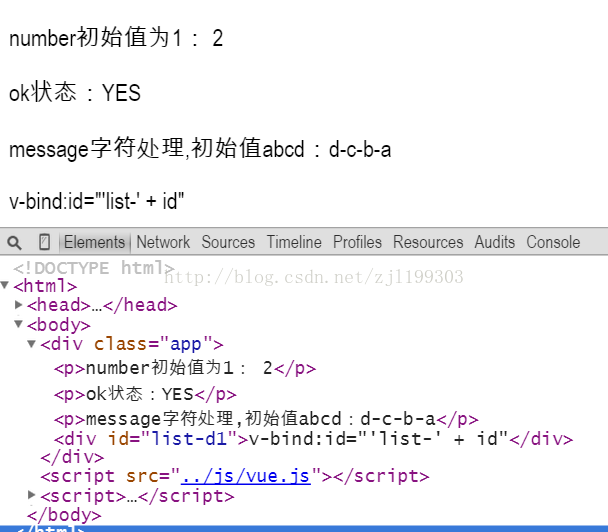Viewport: 608px width, 532px height.
Task: Open the ../js/vue.js script link
Action: click(246, 476)
